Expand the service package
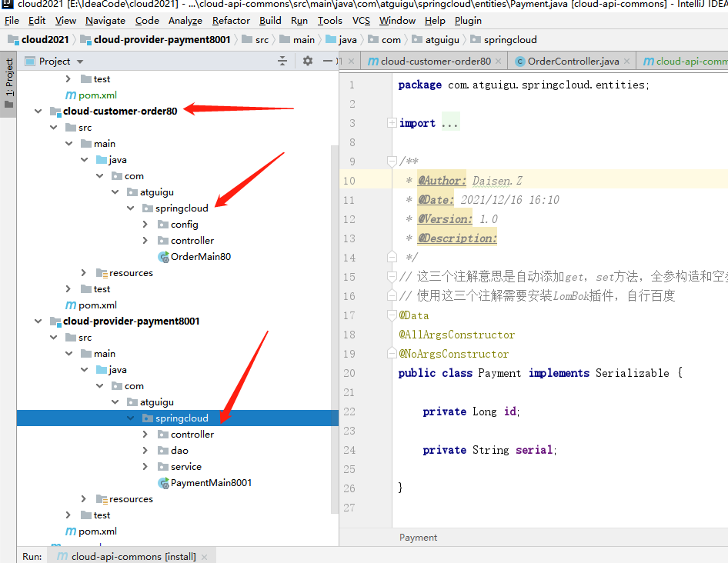 145,467
